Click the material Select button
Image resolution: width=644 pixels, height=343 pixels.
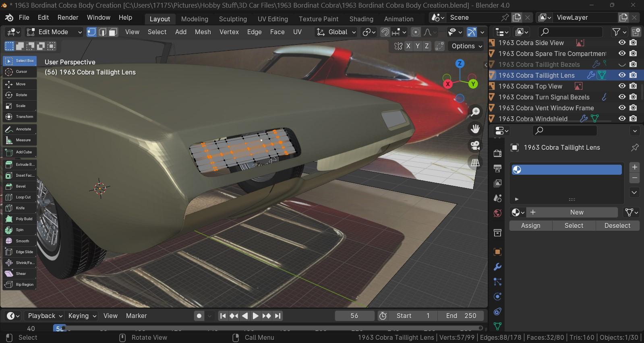(574, 226)
